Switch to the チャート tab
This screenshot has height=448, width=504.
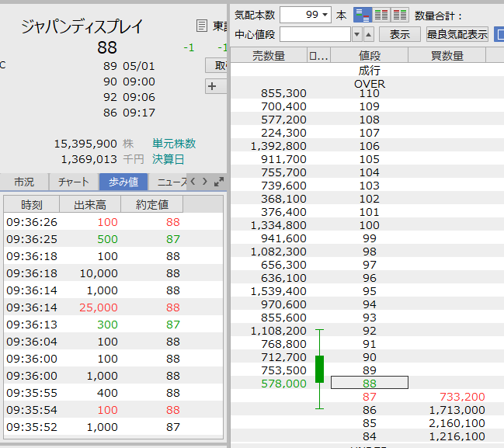[74, 182]
